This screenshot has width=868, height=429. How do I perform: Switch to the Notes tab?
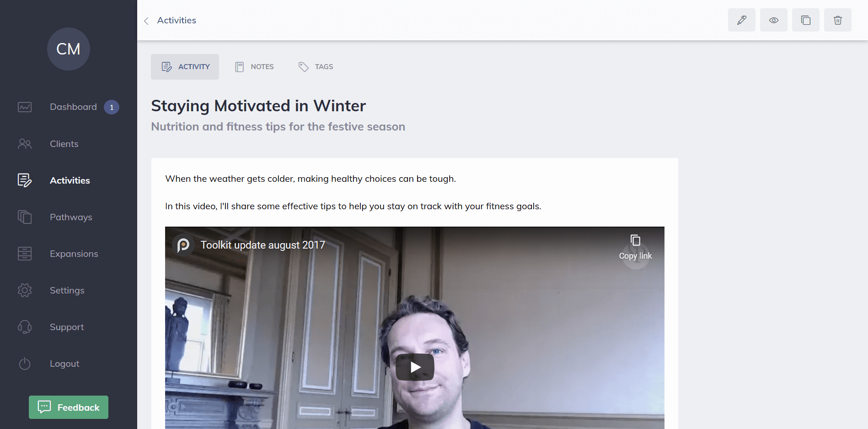pos(254,67)
